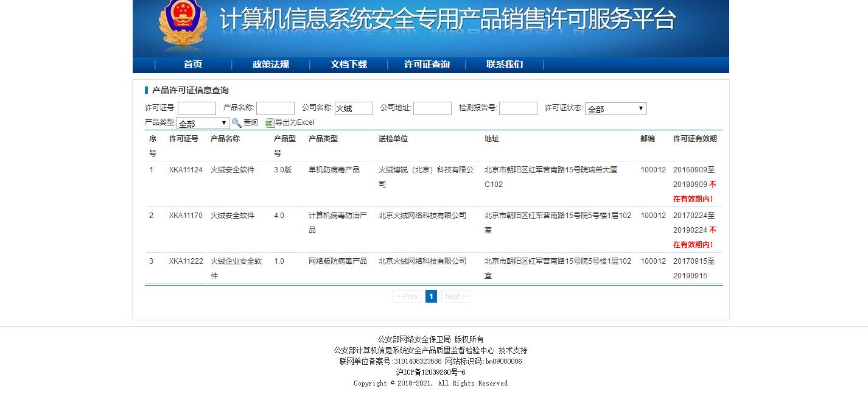Click the 3.0版 product version cell
Image resolution: width=868 pixels, height=419 pixels.
(x=282, y=170)
